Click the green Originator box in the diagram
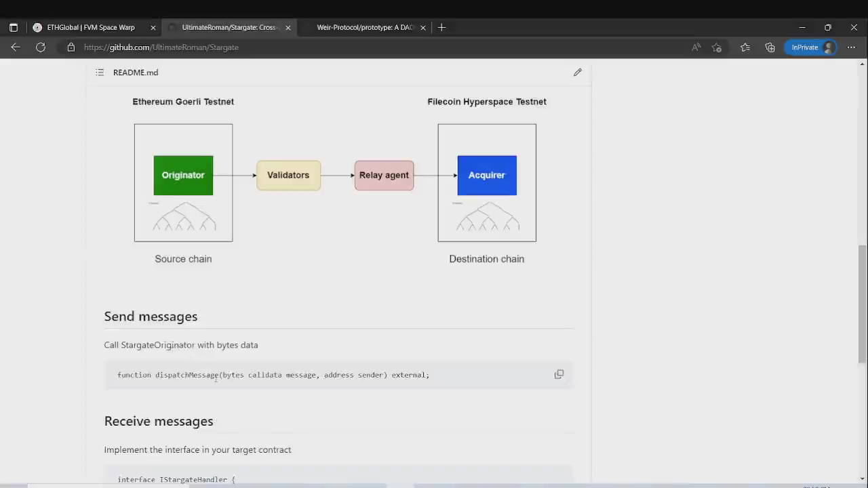The height and width of the screenshot is (488, 868). point(183,176)
